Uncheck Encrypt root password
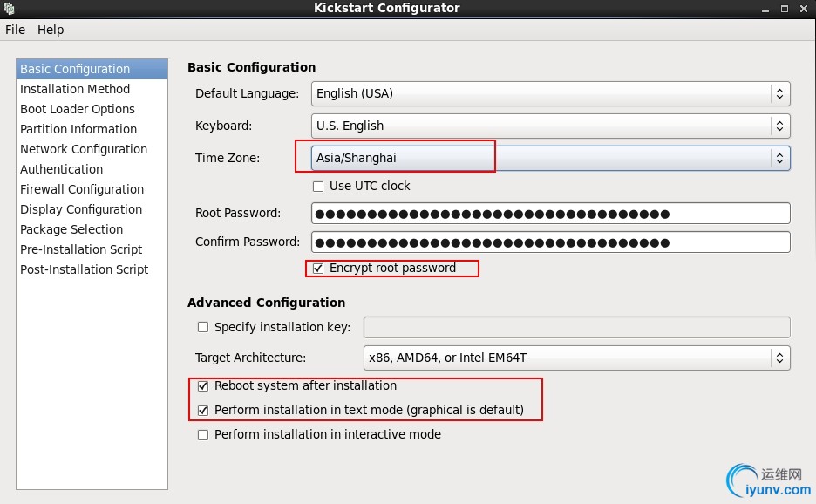This screenshot has width=816, height=504. (x=318, y=268)
